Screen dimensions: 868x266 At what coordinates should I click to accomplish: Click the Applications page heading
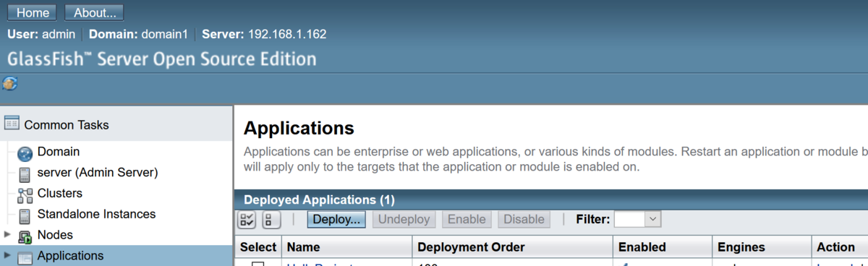point(299,129)
